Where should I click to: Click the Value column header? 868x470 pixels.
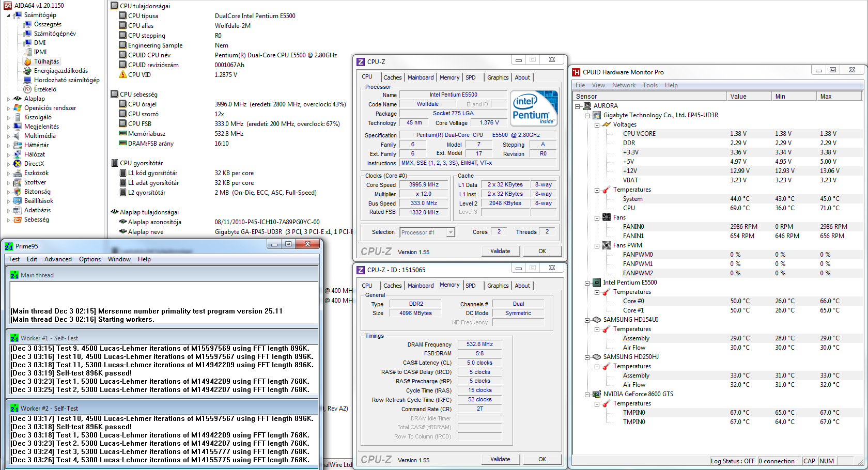point(749,97)
